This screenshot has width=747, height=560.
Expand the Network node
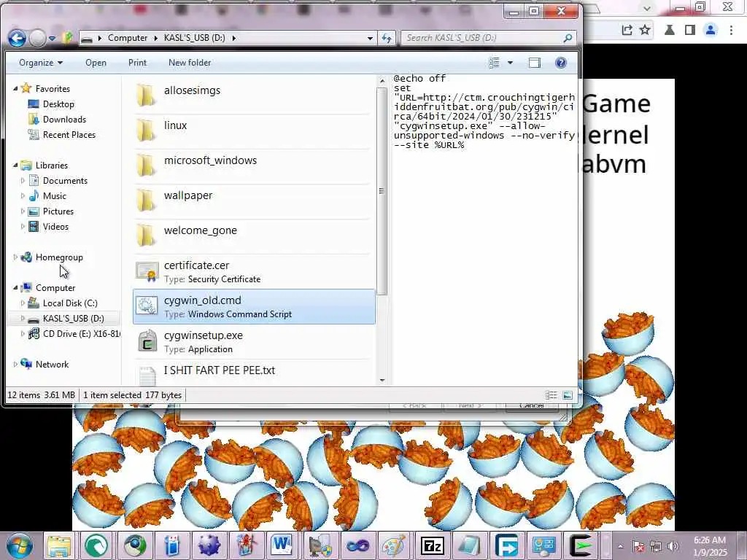coord(15,365)
